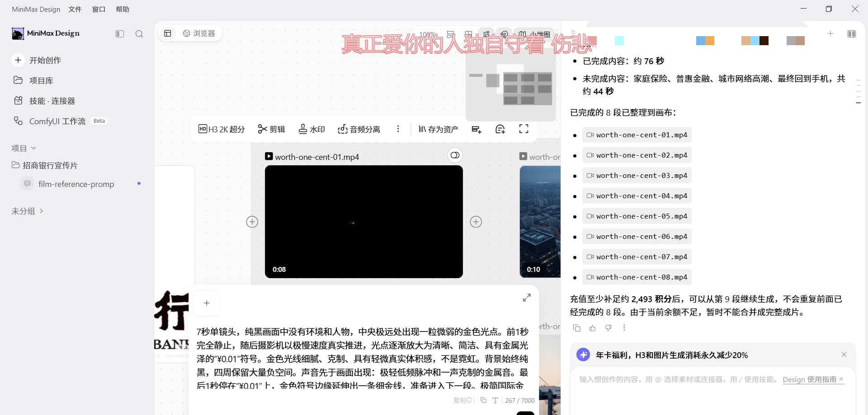Open ComfyUI 工作流 Beta entry
The image size is (868, 415).
point(61,121)
